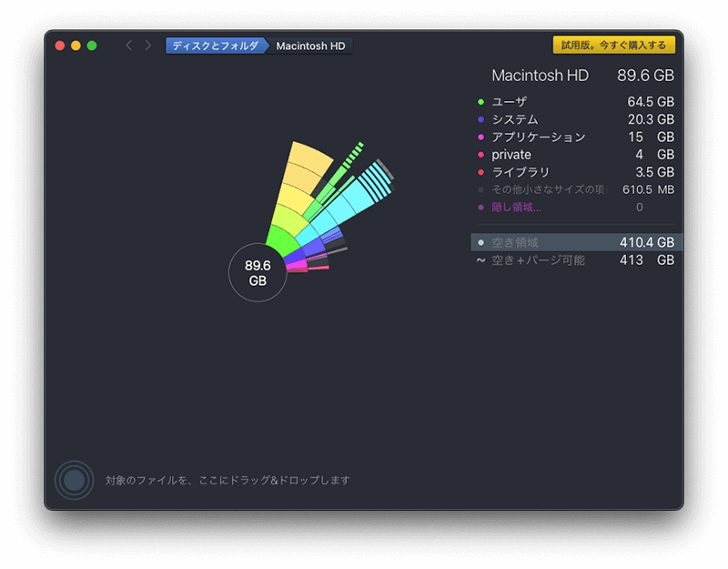Viewport: 728px width, 569px height.
Task: Click the 対象のファイルを、ここにドラッグ&ドロップします text
Action: [227, 481]
